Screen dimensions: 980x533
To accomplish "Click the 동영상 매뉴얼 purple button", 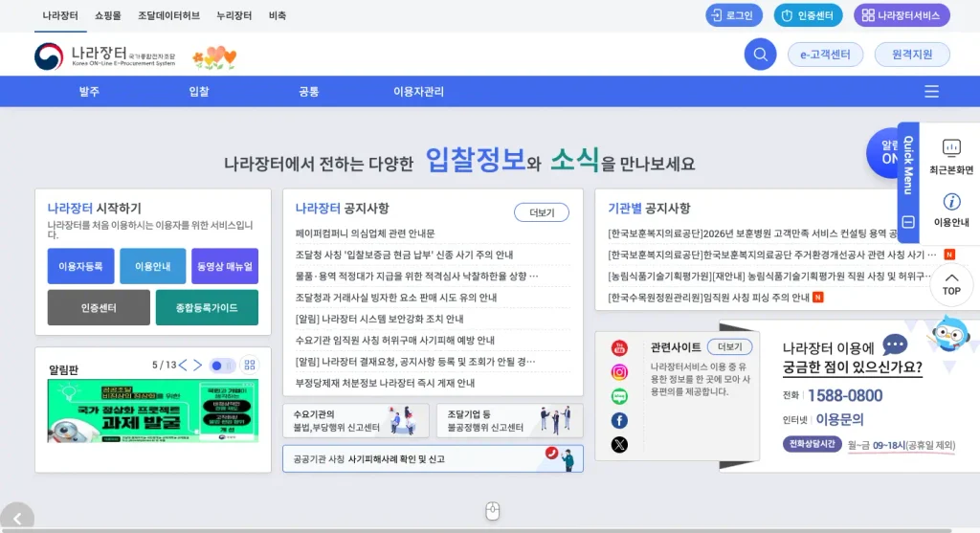I will click(x=224, y=266).
